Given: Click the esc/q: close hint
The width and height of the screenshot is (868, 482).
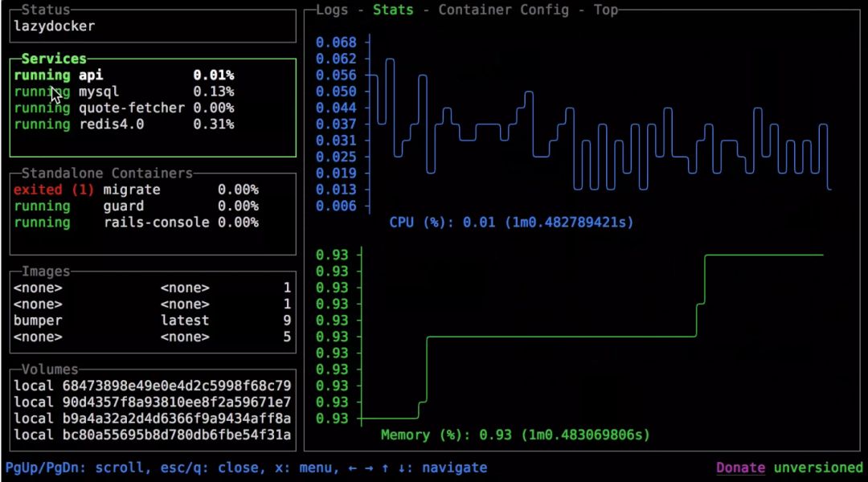Looking at the screenshot, I should (x=213, y=468).
